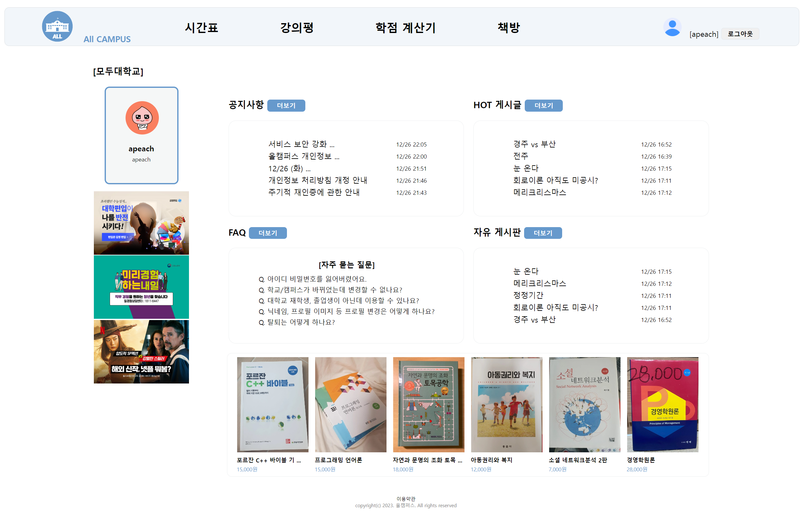
Task: Open the 토목공학 book cover
Action: click(429, 404)
